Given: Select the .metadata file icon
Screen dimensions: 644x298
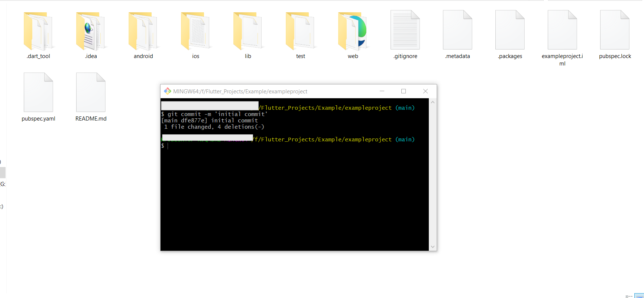Looking at the screenshot, I should click(x=457, y=30).
